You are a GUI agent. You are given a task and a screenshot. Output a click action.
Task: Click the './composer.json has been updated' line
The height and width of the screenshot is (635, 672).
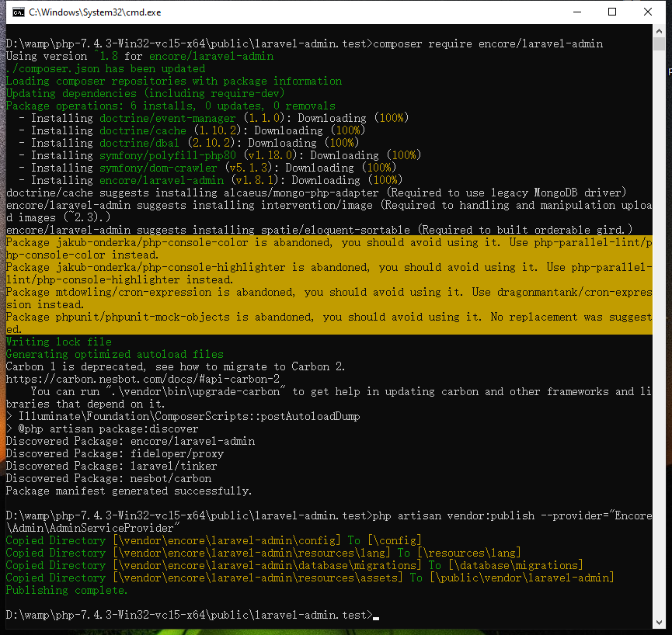coord(106,68)
